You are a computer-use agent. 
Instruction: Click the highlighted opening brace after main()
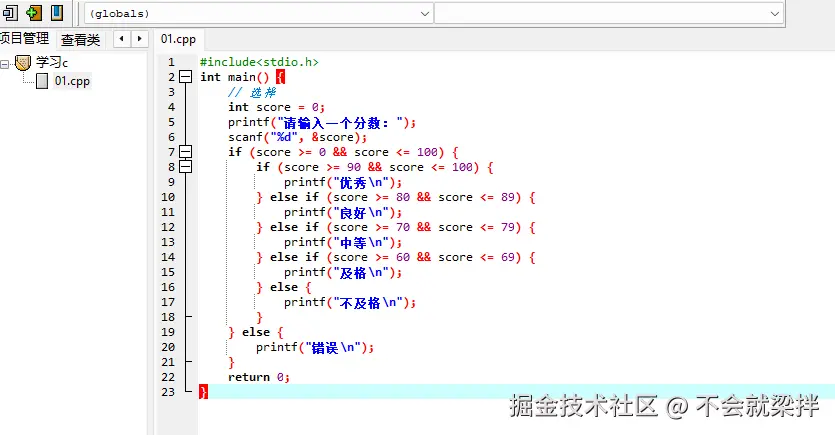click(x=281, y=77)
